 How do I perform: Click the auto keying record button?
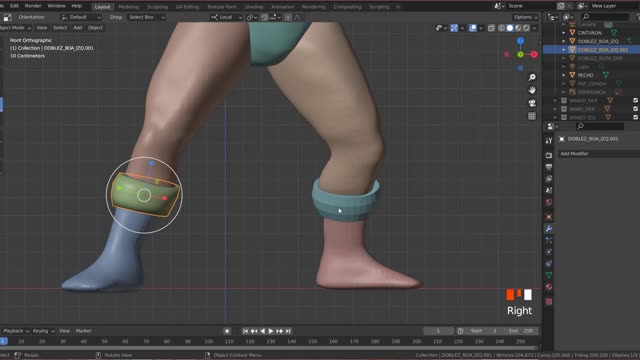pyautogui.click(x=227, y=331)
